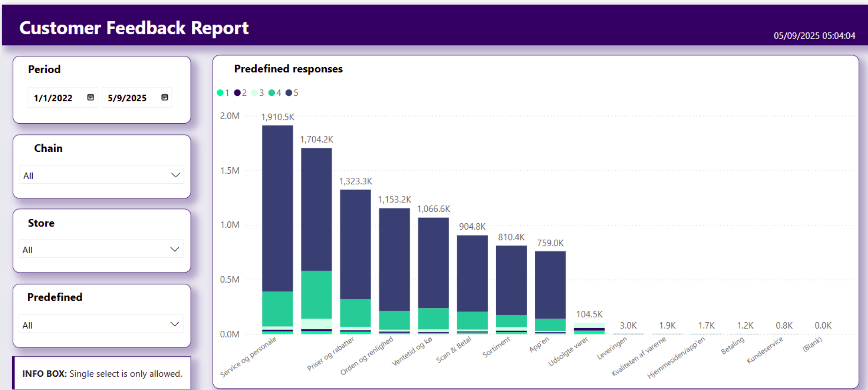The height and width of the screenshot is (390, 868).
Task: Click dark blue segment of the 810.4K bar
Action: (x=511, y=280)
